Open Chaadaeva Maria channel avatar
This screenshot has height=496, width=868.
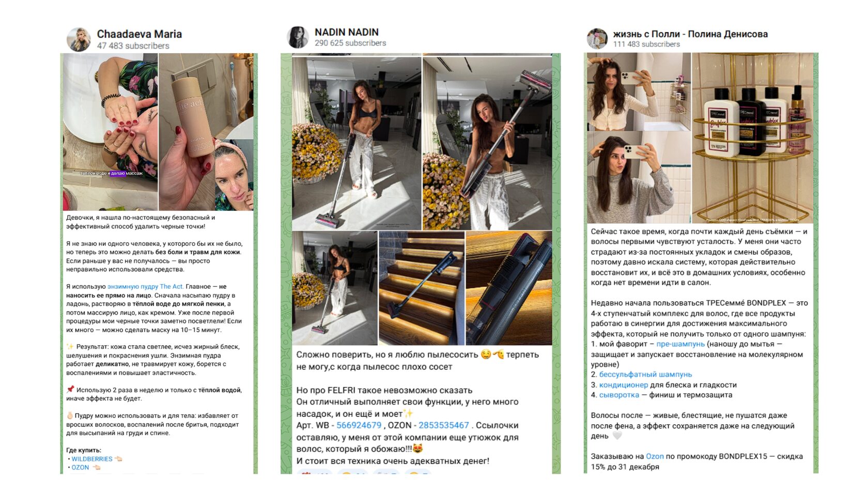(79, 39)
